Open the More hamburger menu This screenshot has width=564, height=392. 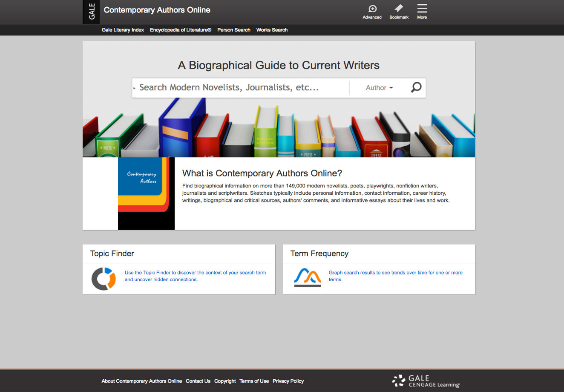[x=422, y=12]
